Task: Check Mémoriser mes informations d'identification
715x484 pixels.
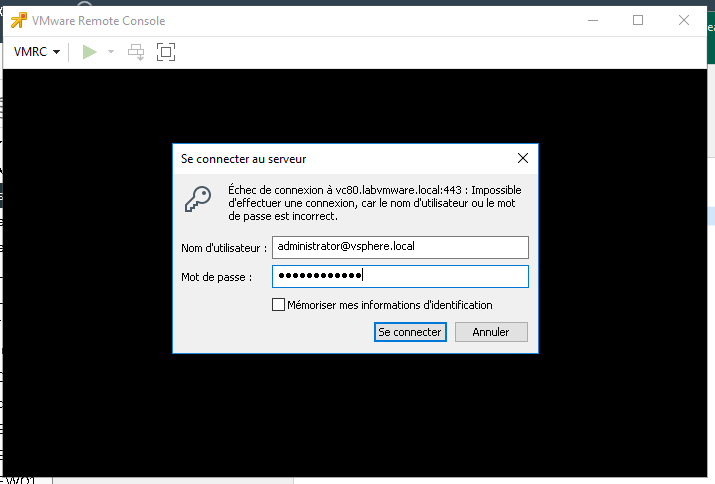Action: point(278,305)
